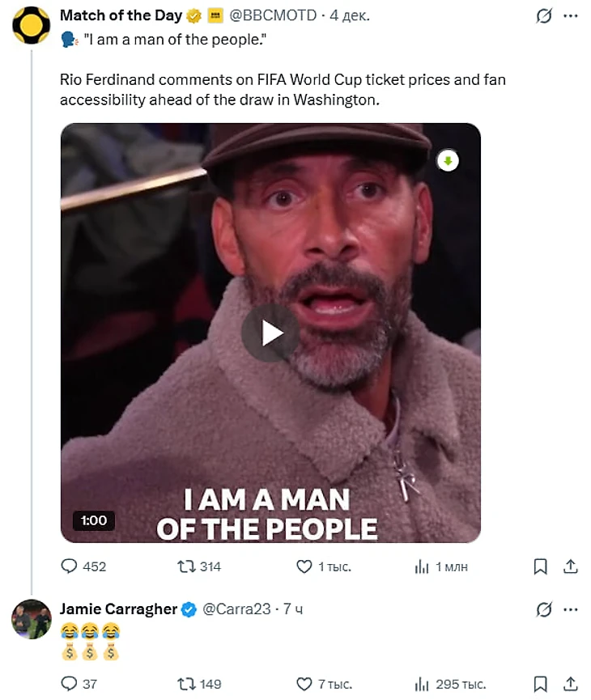591x700 pixels.
Task: Open Jamie Carragher's profile name link
Action: pyautogui.click(x=118, y=609)
